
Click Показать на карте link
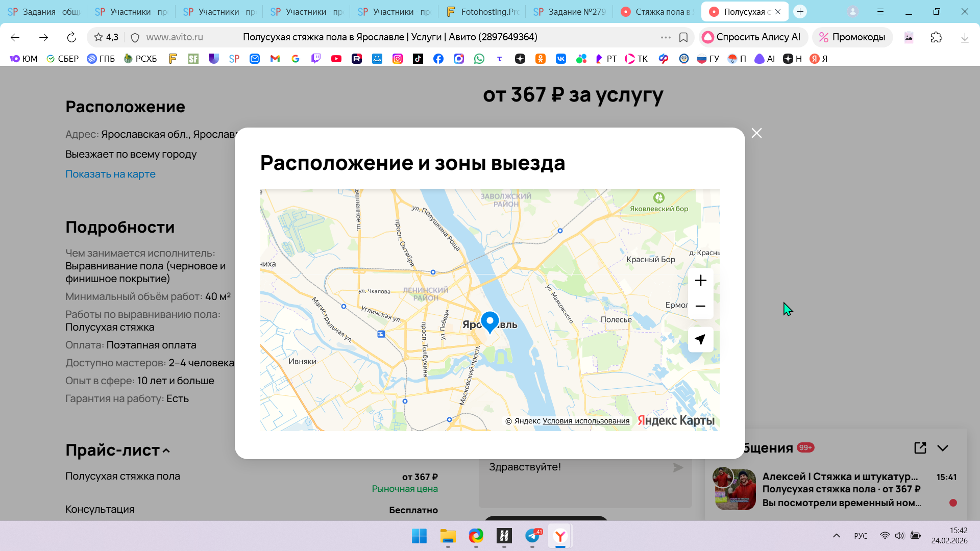(110, 174)
